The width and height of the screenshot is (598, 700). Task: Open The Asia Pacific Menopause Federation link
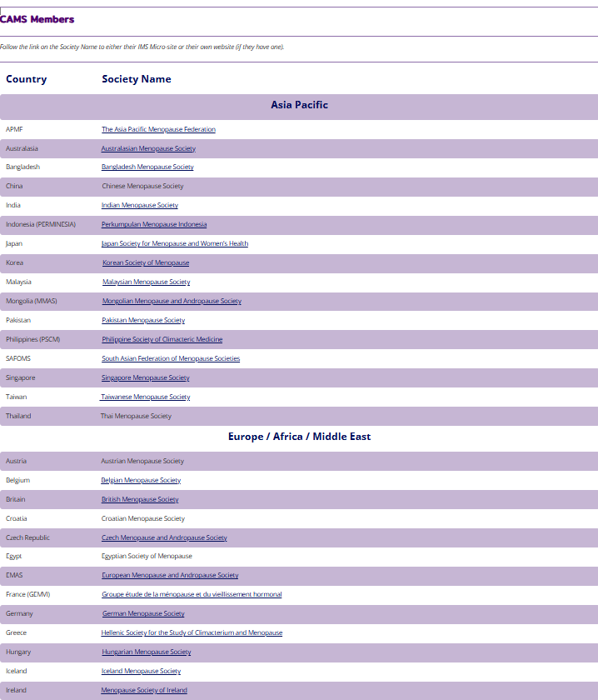click(158, 129)
